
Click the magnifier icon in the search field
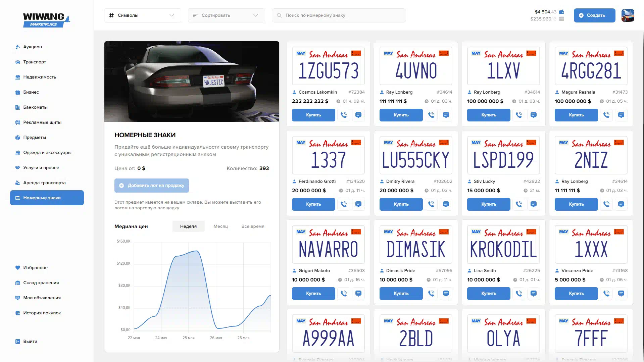[279, 15]
